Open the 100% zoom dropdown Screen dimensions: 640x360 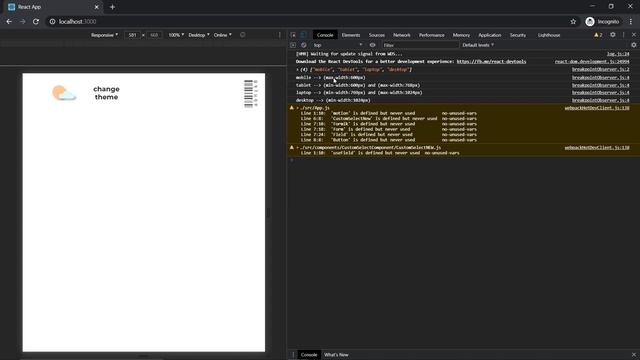click(x=176, y=35)
